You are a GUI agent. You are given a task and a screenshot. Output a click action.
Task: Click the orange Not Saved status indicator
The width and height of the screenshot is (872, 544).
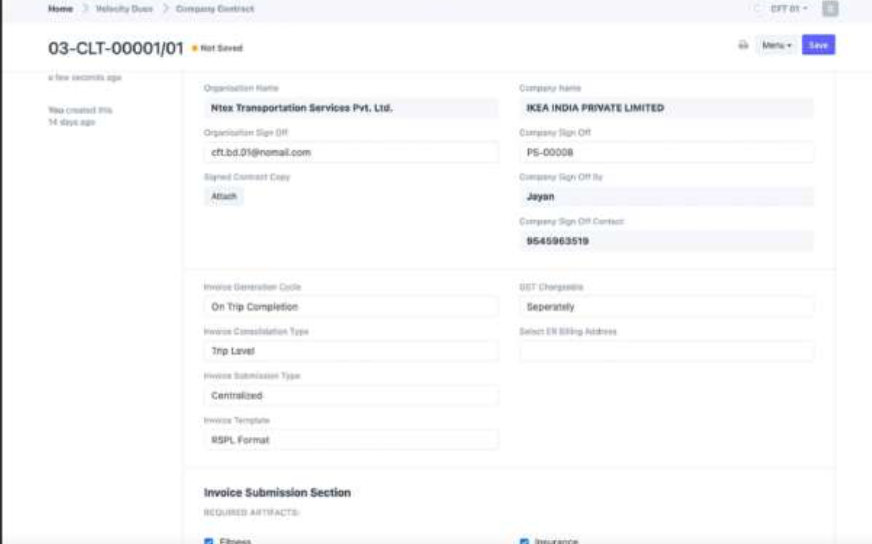pyautogui.click(x=217, y=48)
